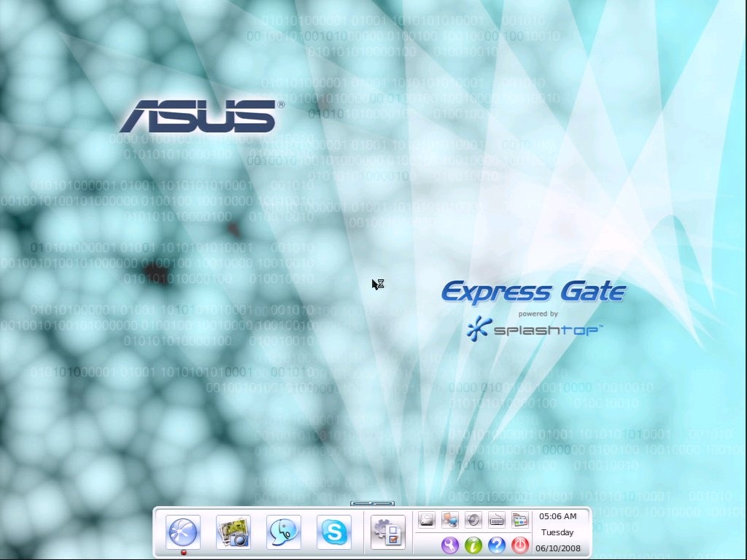Click the date 06/10/2008
Screen dimensions: 747x560
point(557,547)
